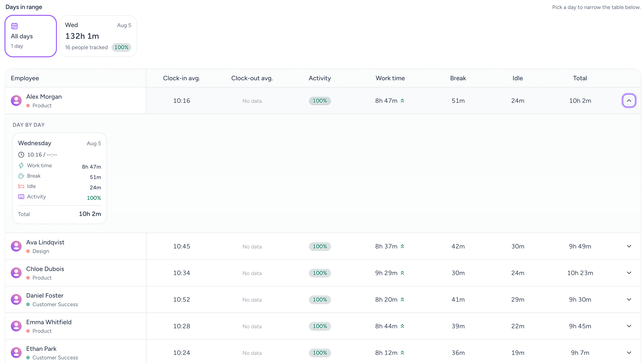Screen dimensions: 644x363
Task: Click the DAY BY DAY section label
Action: pos(29,125)
